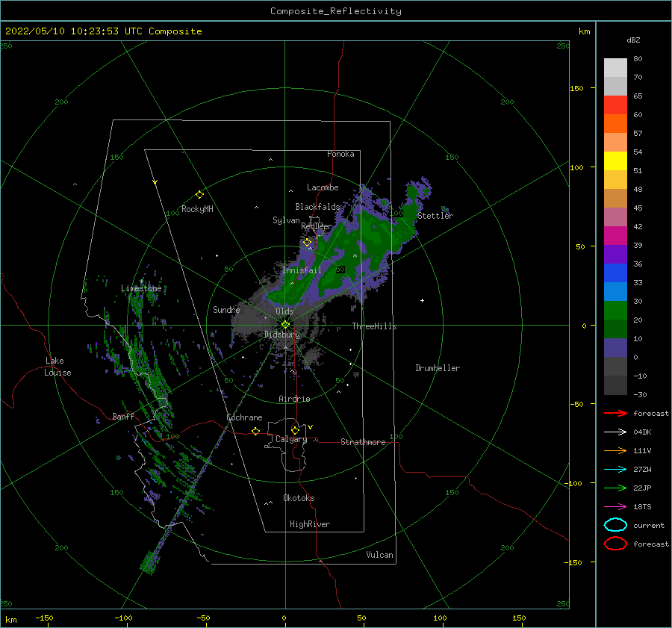Click the Composite_Reflectivity title text
672x628 pixels.
(335, 10)
